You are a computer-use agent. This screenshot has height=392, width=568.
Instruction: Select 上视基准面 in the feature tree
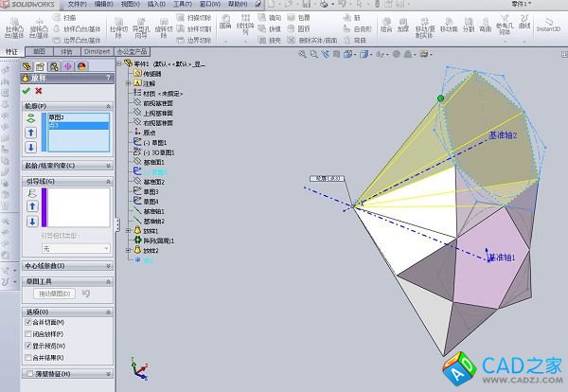(x=157, y=112)
